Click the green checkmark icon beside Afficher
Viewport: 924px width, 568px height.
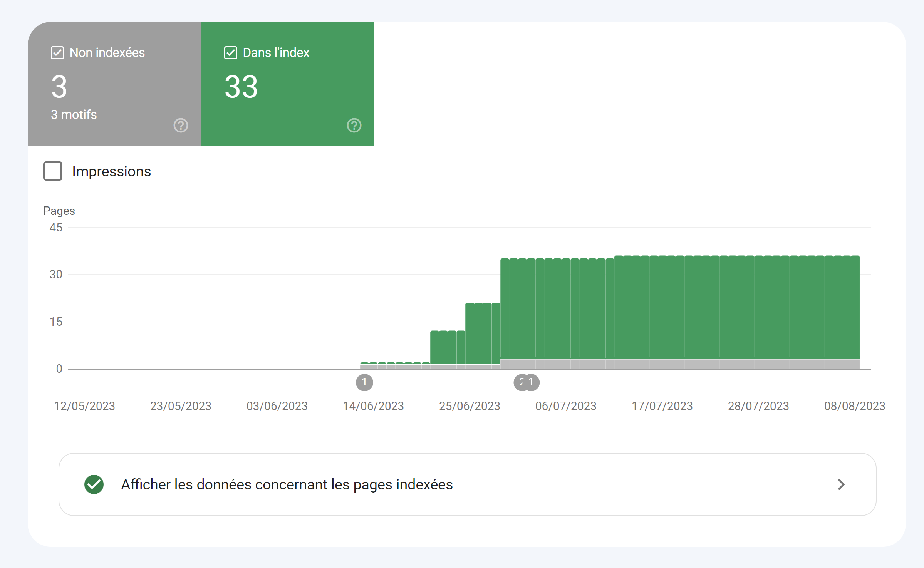tap(94, 484)
